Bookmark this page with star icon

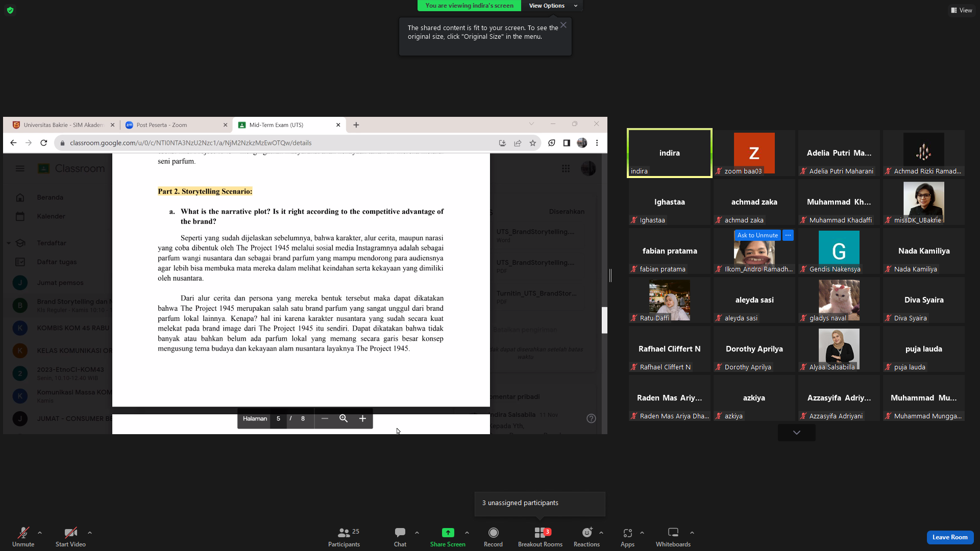click(x=533, y=143)
